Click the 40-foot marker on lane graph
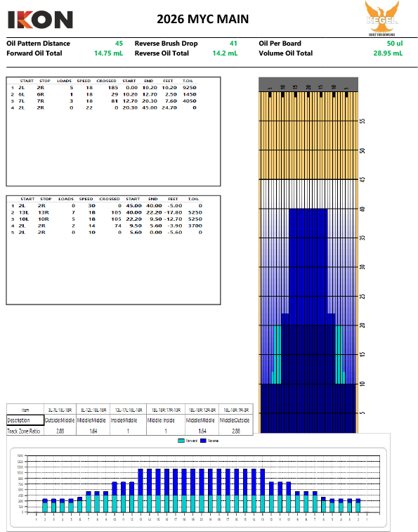 pyautogui.click(x=363, y=209)
